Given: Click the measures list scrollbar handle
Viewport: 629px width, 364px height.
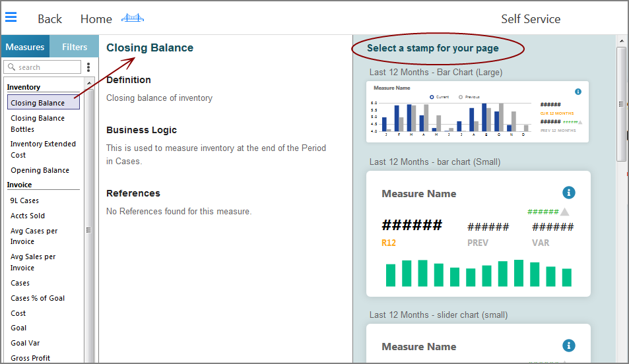Looking at the screenshot, I should point(88,230).
